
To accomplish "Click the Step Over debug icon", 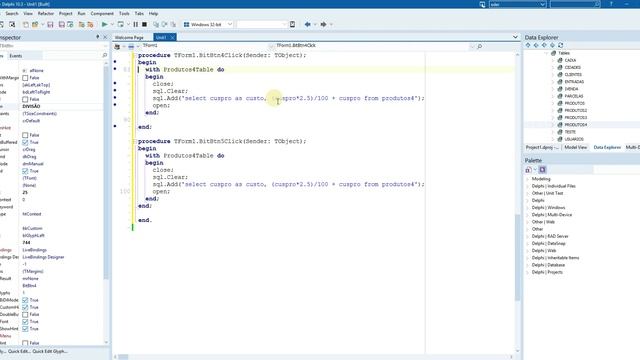I will click(x=164, y=24).
